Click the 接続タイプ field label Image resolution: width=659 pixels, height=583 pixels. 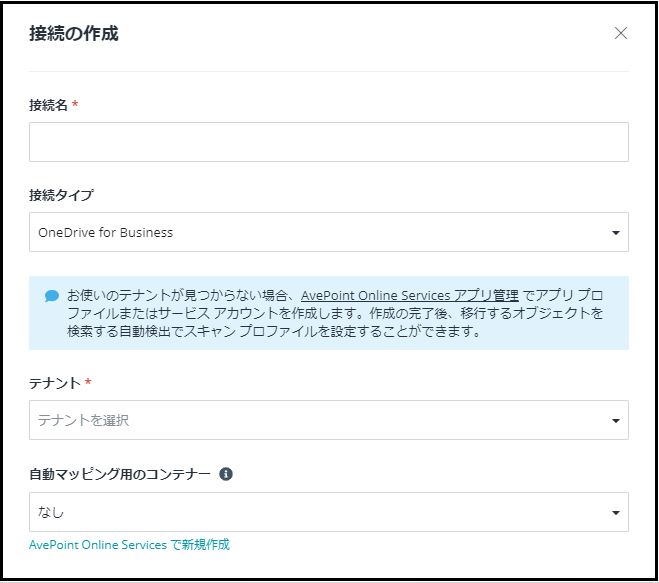point(61,195)
